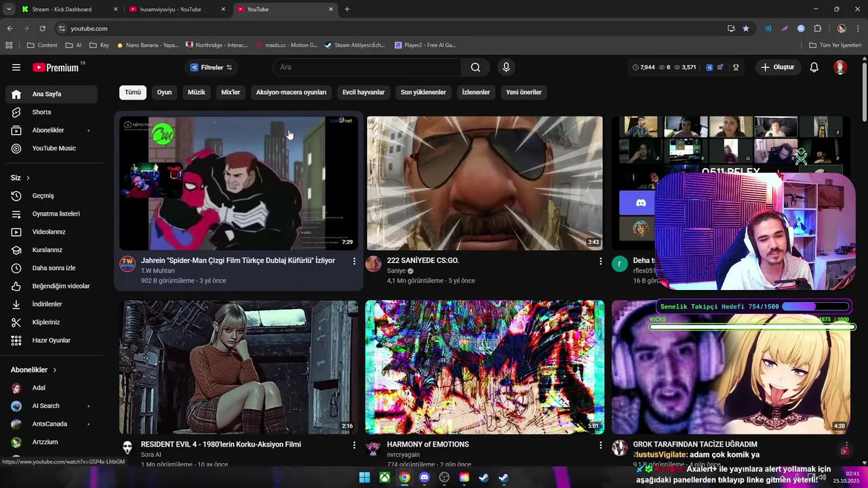The width and height of the screenshot is (868, 488).
Task: Expand the Abonelikler subscriptions heading
Action: click(34, 370)
